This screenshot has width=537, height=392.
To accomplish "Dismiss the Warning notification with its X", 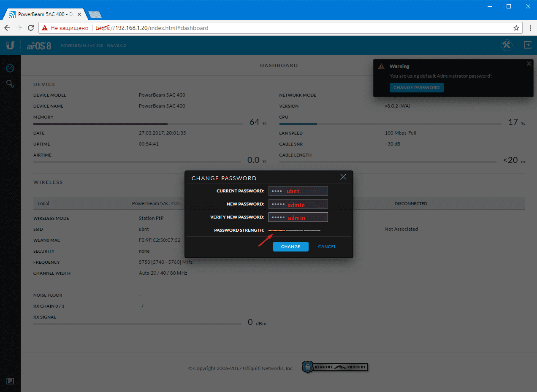I will click(x=529, y=64).
